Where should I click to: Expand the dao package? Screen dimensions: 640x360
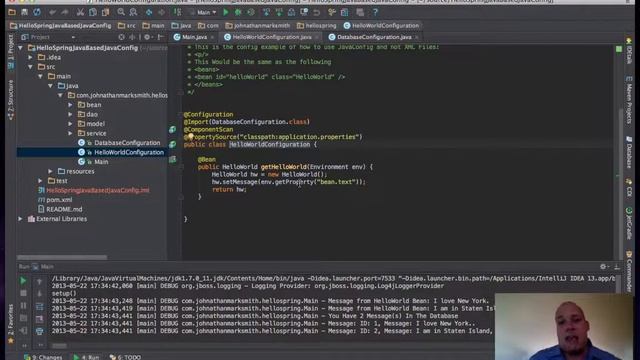click(70, 114)
